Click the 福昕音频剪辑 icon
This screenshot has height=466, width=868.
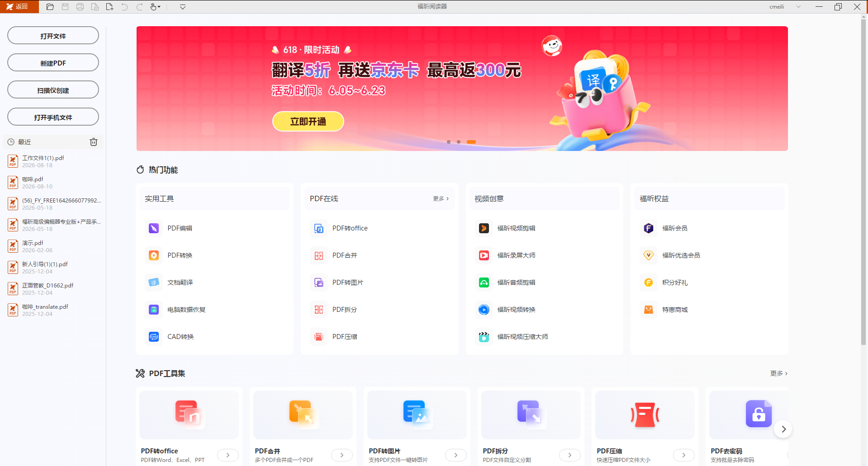tap(484, 282)
